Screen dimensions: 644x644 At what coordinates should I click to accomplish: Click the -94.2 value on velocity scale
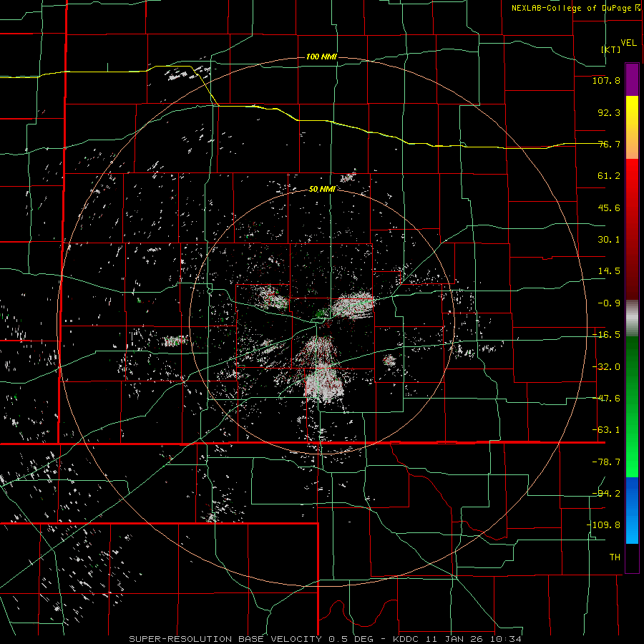coord(606,494)
